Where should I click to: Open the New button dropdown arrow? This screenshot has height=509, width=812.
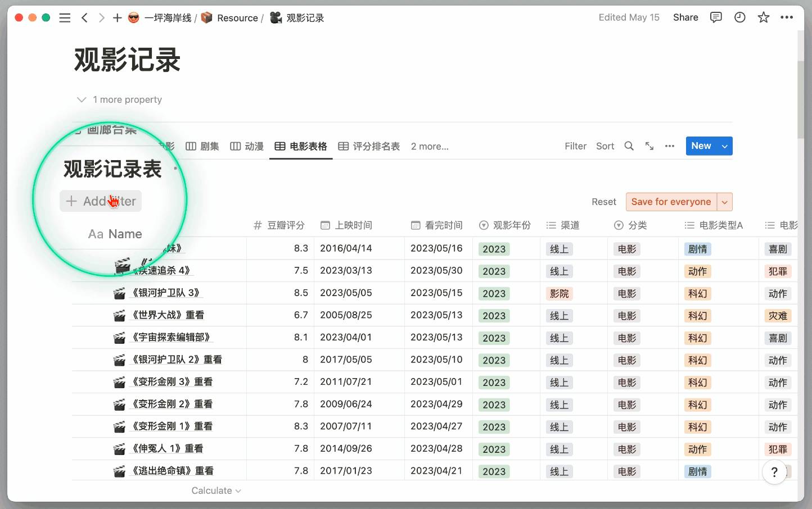click(725, 146)
